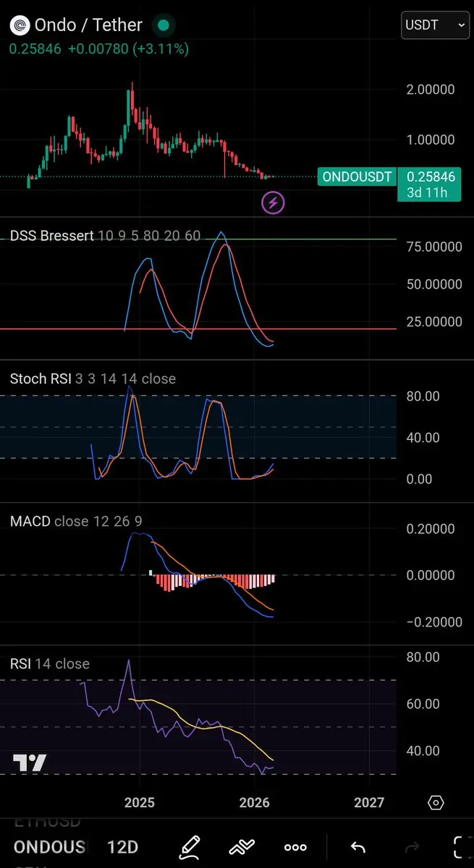Click the 2025 time axis label
Viewport: 474px width, 868px height.
140,803
